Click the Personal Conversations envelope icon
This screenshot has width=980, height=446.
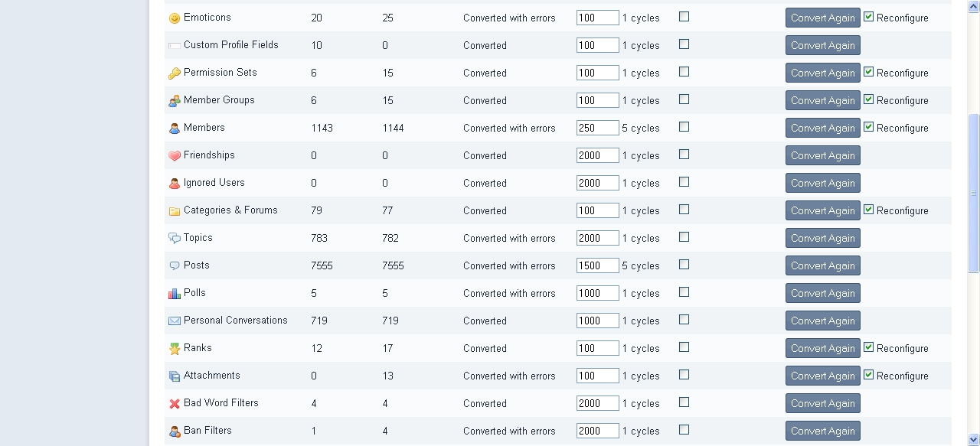tap(175, 321)
